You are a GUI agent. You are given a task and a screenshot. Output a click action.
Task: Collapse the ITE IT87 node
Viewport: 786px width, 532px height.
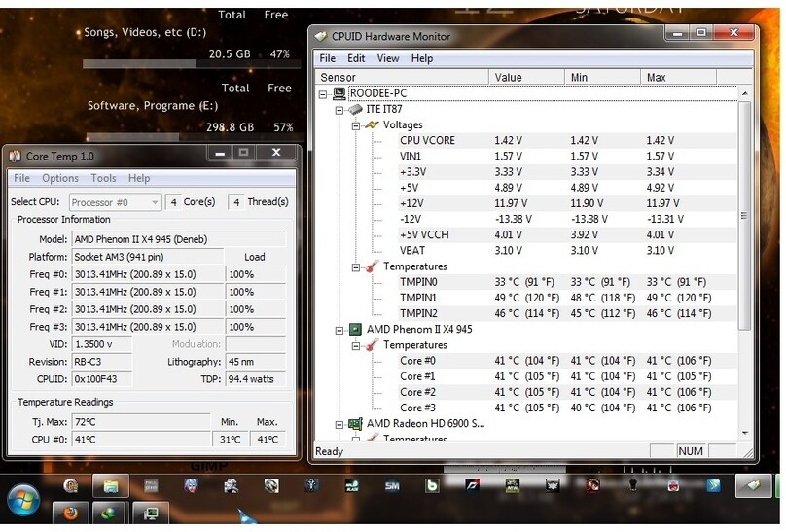coord(339,110)
